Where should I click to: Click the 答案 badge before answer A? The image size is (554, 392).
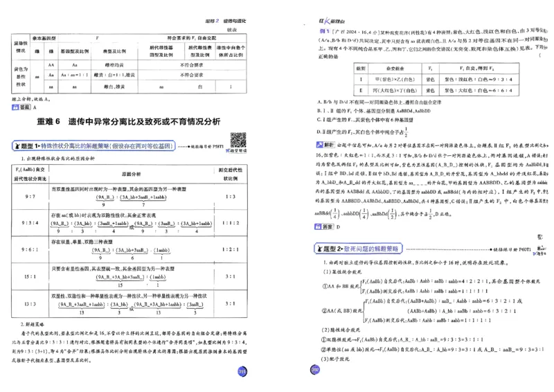tap(21, 107)
